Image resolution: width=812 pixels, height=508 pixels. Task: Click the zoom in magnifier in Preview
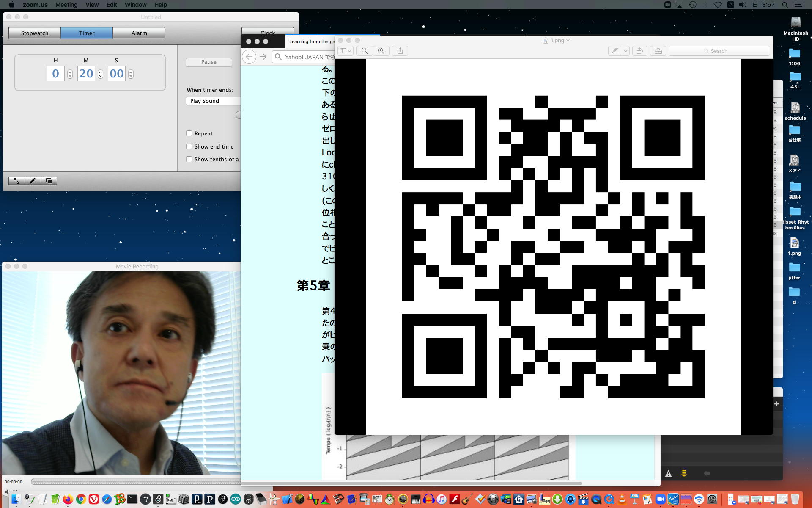coord(381,51)
